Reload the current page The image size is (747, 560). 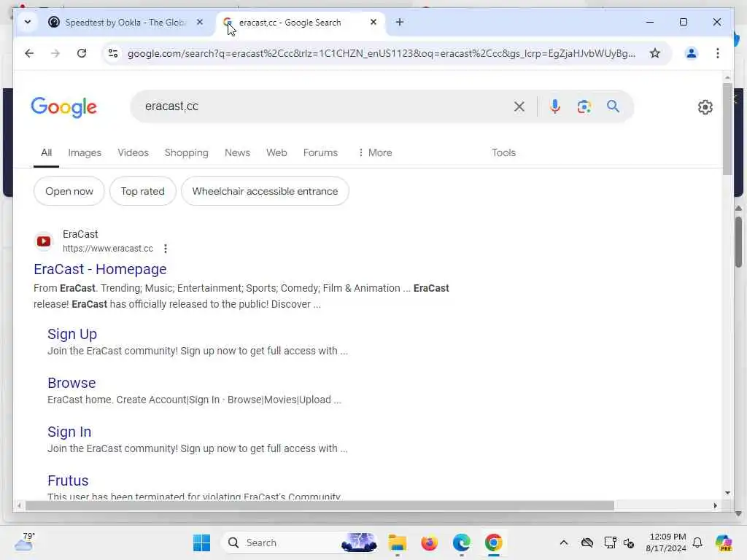point(82,53)
